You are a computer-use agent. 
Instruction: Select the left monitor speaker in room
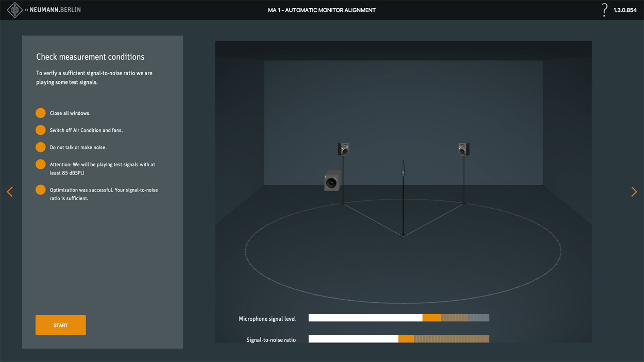[x=343, y=149]
